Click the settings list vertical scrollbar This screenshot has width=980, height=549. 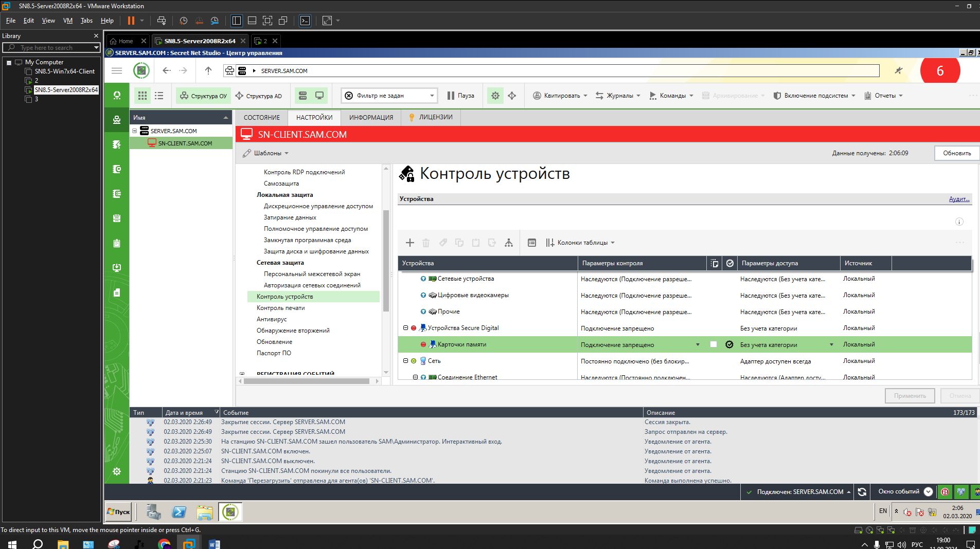pos(386,261)
